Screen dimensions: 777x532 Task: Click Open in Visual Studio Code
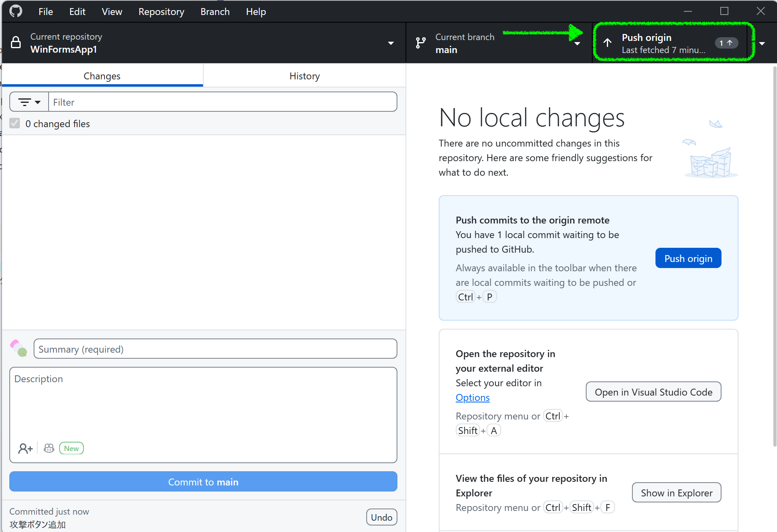click(653, 392)
